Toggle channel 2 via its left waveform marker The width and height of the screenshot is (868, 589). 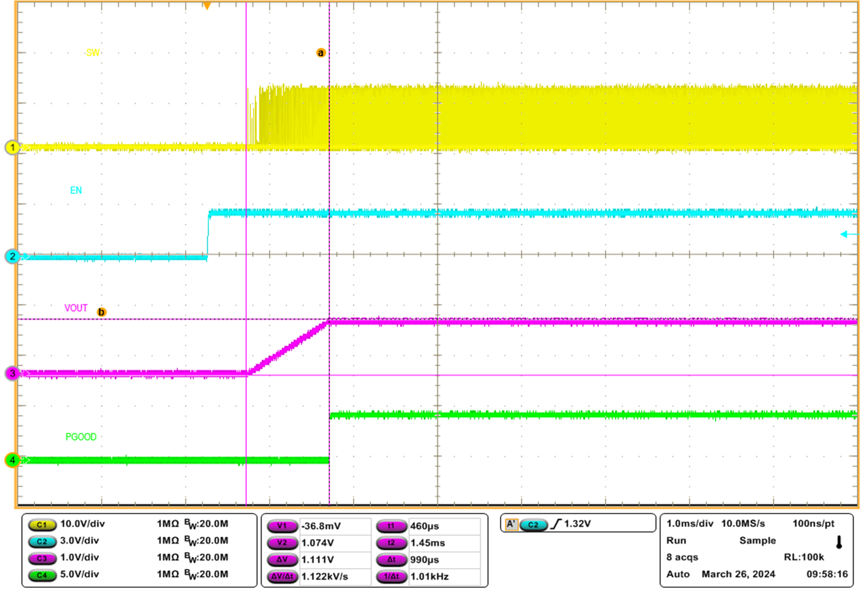click(11, 257)
